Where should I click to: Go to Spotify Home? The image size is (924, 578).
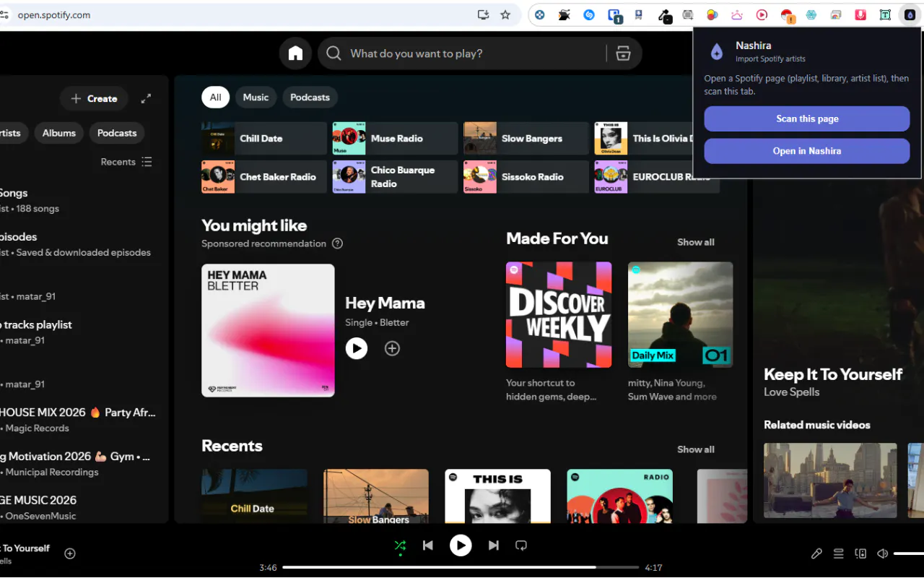coord(295,53)
